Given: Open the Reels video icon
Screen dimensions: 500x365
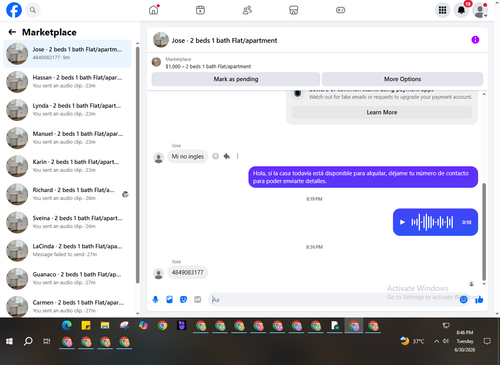Looking at the screenshot, I should 200,10.
